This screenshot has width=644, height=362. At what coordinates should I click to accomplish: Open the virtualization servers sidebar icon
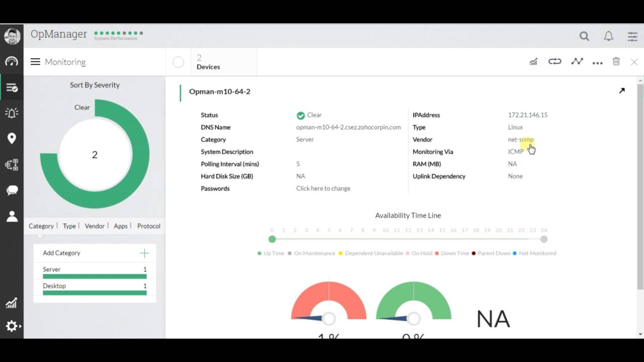point(12,164)
